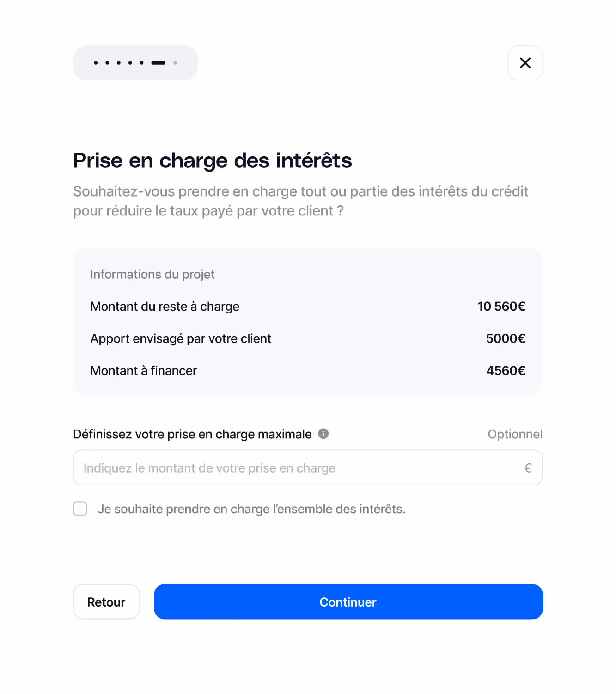The image size is (616, 694).
Task: Select the fifth dot in the step indicator
Action: point(142,63)
